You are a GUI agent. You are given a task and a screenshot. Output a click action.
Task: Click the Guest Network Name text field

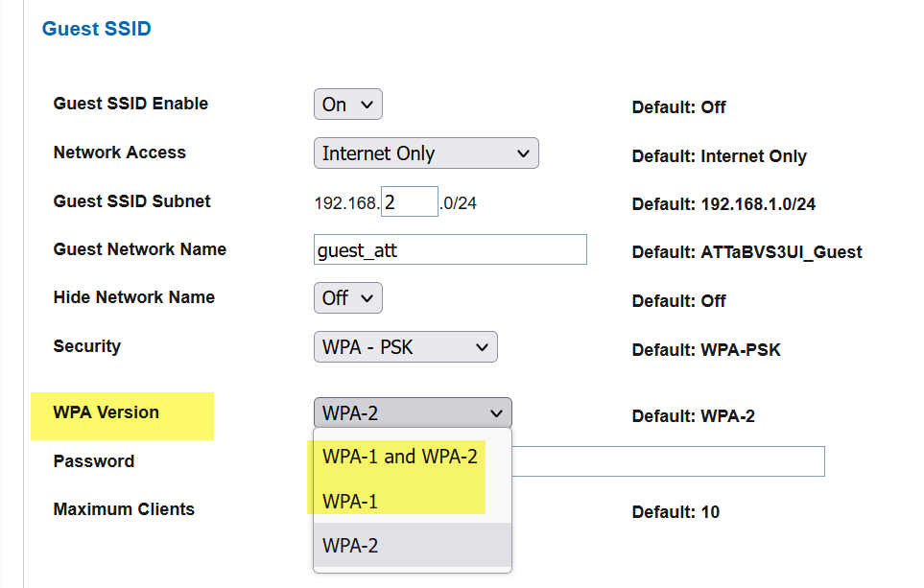click(x=450, y=249)
